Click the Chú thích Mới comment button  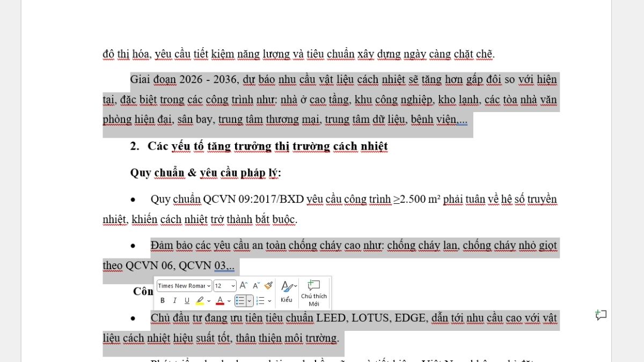(314, 293)
